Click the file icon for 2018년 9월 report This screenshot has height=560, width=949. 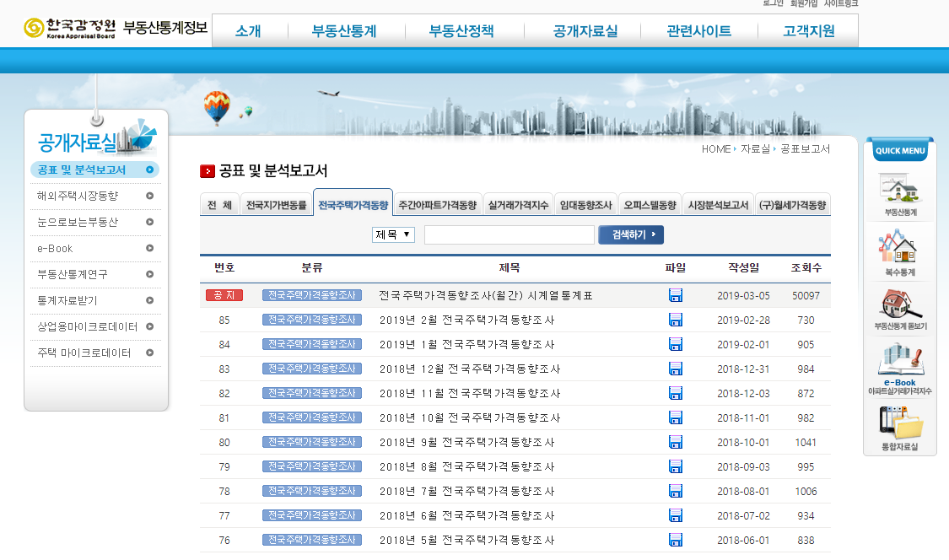click(675, 442)
